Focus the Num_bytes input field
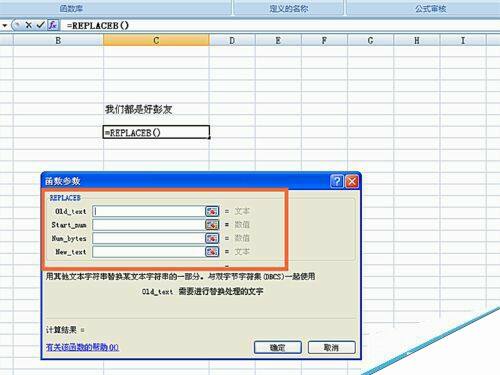Viewport: 500px width, 375px height. pyautogui.click(x=149, y=238)
